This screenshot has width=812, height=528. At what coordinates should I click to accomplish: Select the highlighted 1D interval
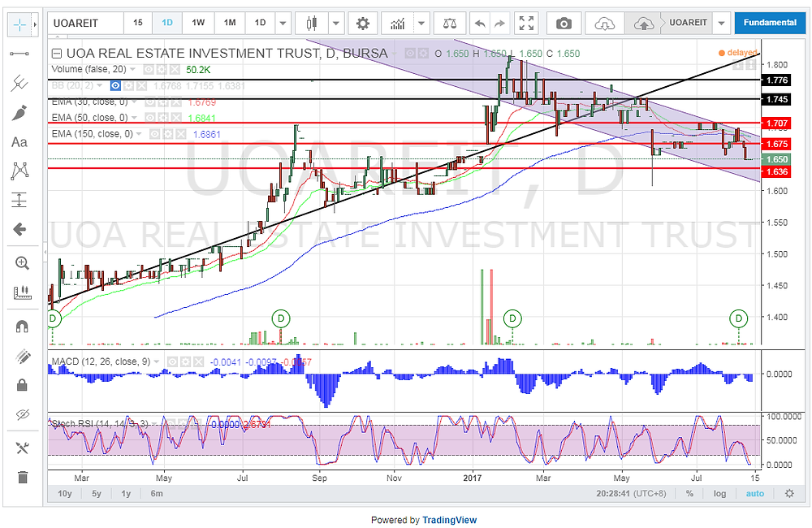click(166, 23)
